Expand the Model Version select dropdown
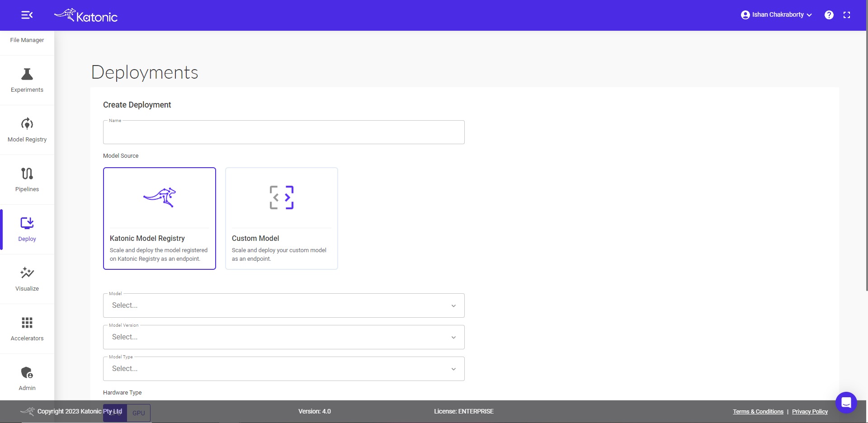The image size is (868, 423). coord(284,337)
